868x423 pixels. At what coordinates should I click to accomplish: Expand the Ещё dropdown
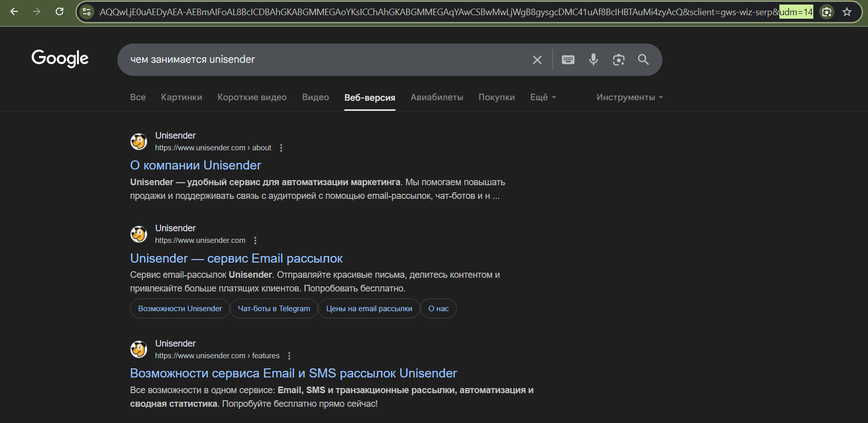[543, 97]
